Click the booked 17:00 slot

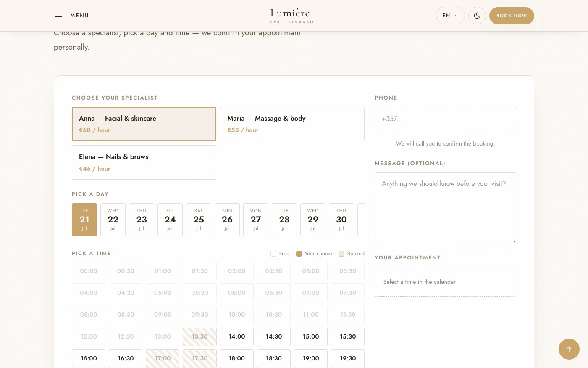[163, 358]
